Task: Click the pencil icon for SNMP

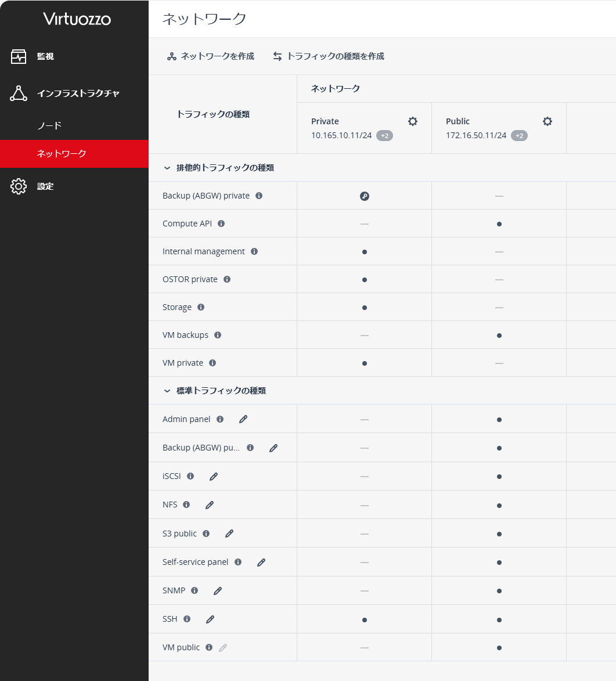Action: pos(218,590)
